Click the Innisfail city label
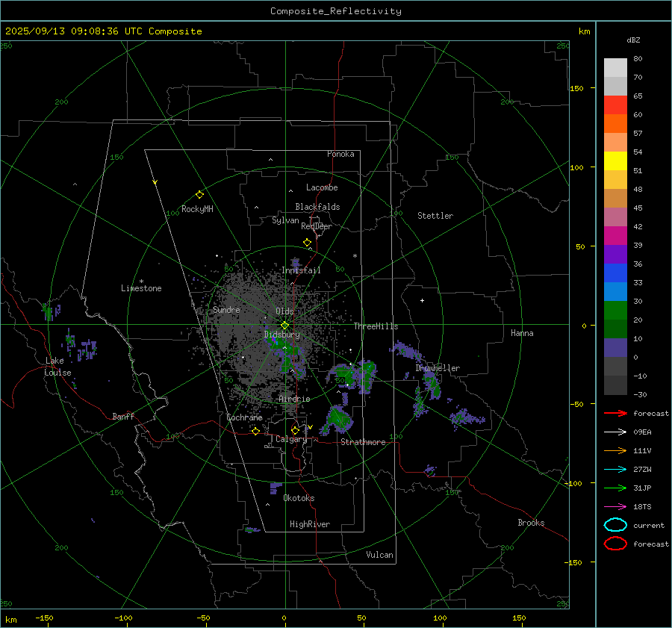This screenshot has height=628, width=672. (x=301, y=270)
